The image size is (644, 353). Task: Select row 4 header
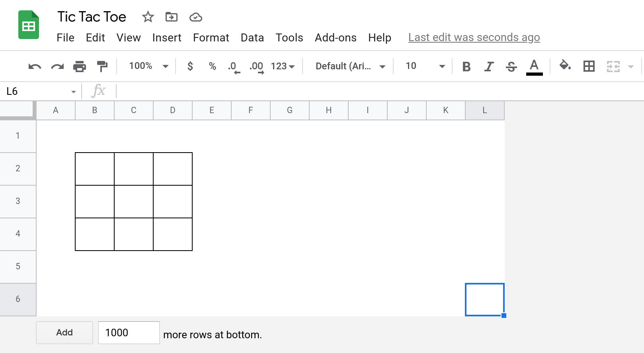[x=18, y=234]
